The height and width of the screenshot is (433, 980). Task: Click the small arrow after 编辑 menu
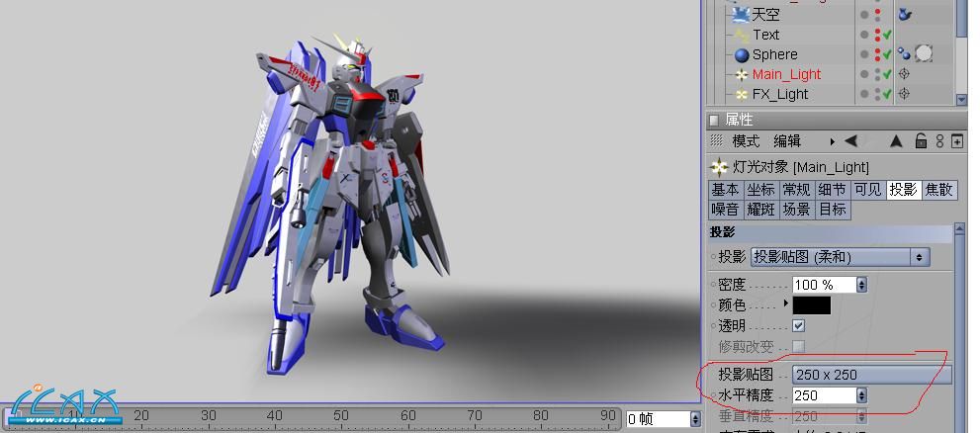point(832,141)
